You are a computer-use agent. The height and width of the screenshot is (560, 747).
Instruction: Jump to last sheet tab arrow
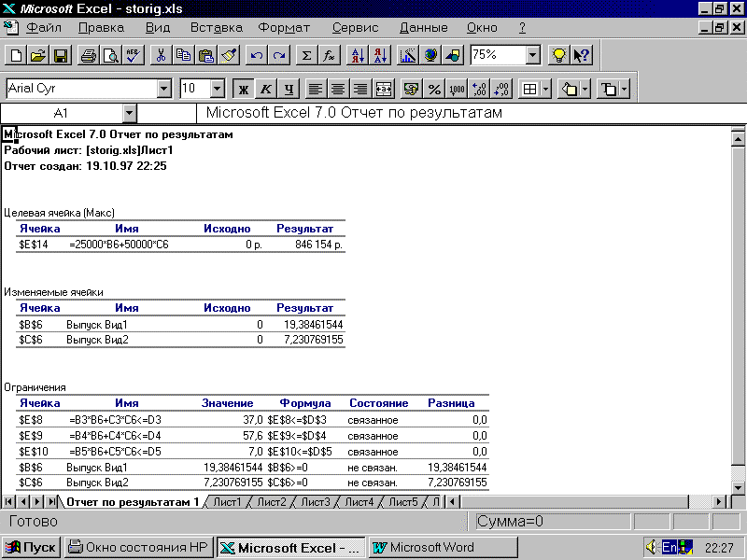[52, 501]
